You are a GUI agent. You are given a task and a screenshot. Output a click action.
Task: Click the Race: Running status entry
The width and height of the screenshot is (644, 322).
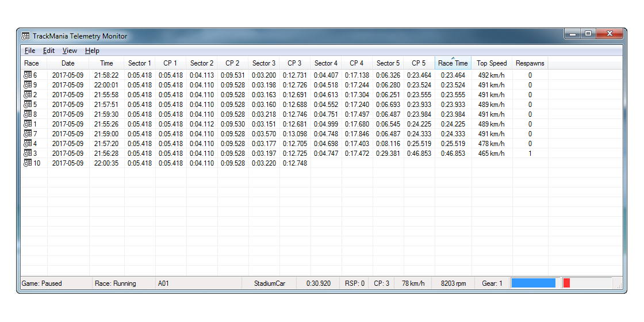[115, 283]
